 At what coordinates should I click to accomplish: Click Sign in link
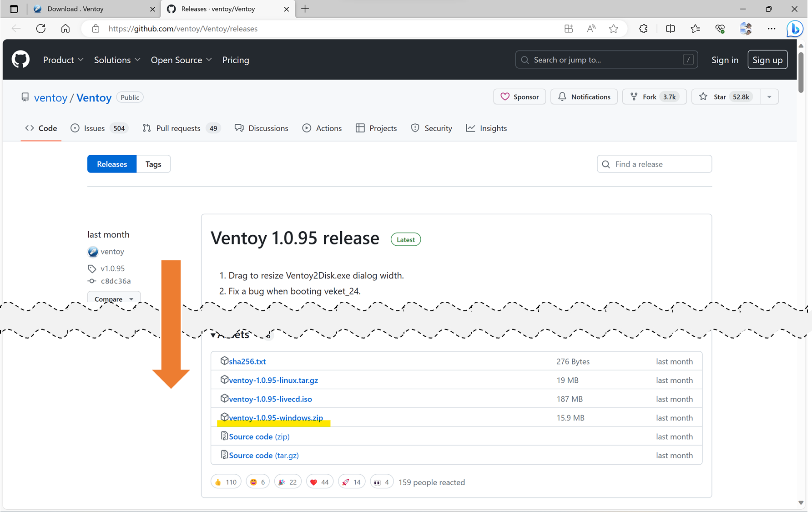[x=725, y=60]
